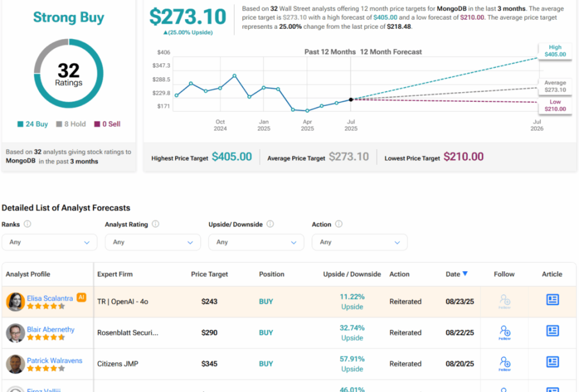Follow analyst Blair Abernethy
The image size is (579, 392).
point(504,332)
